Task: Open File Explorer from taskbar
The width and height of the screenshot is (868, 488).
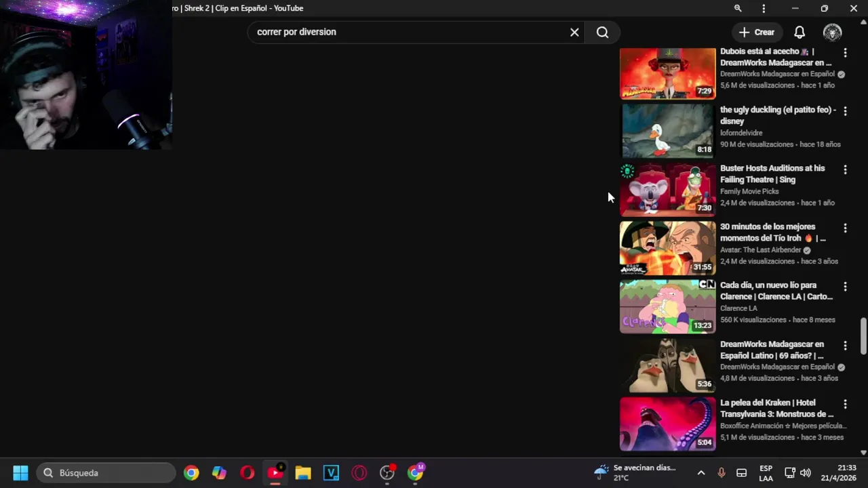Action: [303, 472]
